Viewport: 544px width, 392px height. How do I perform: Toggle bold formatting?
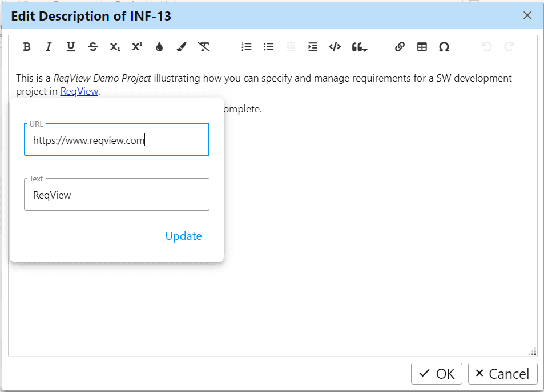(27, 47)
